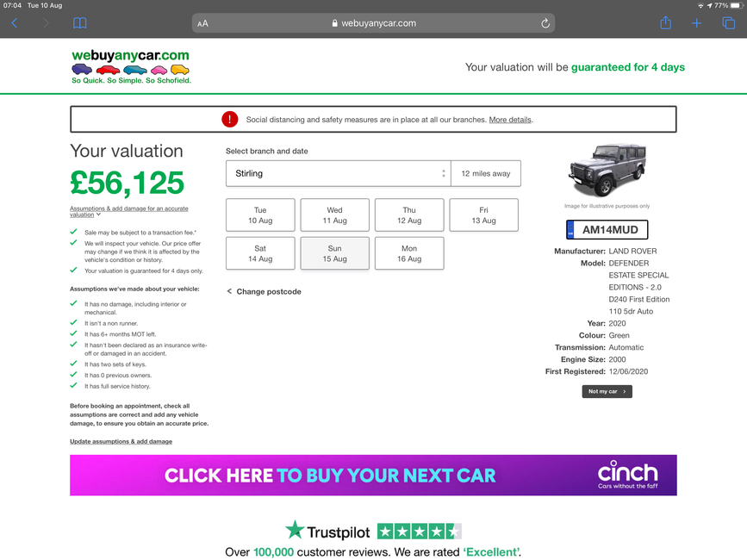The image size is (747, 560).
Task: Select Fri 13 Aug appointment date
Action: click(x=483, y=215)
